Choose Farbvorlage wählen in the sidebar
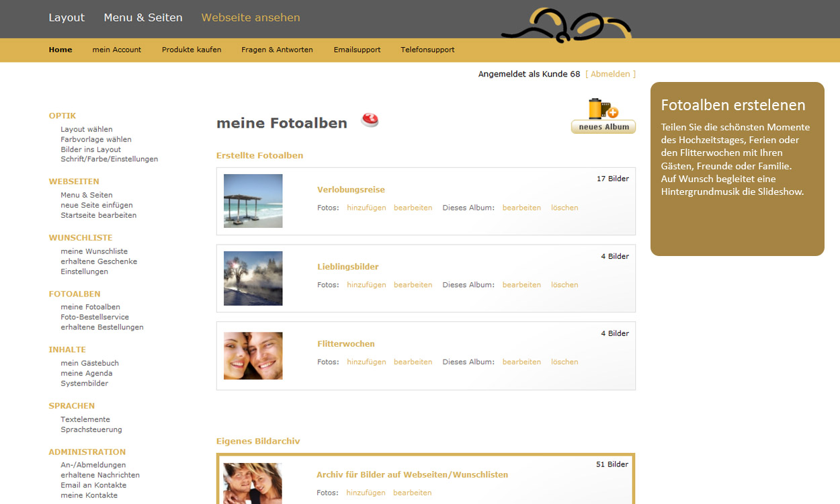 pyautogui.click(x=96, y=140)
